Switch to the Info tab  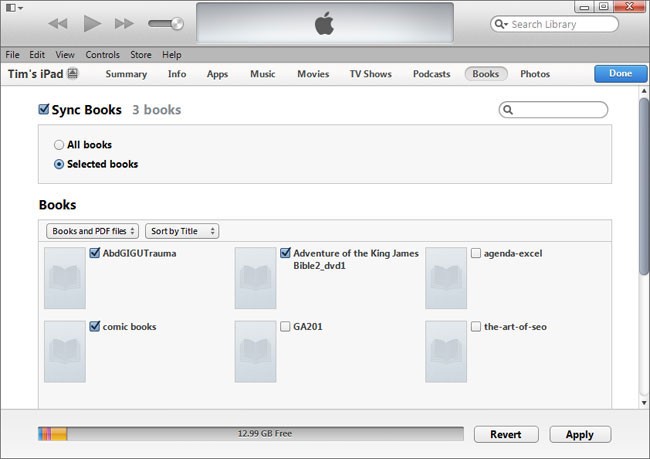[x=177, y=74]
